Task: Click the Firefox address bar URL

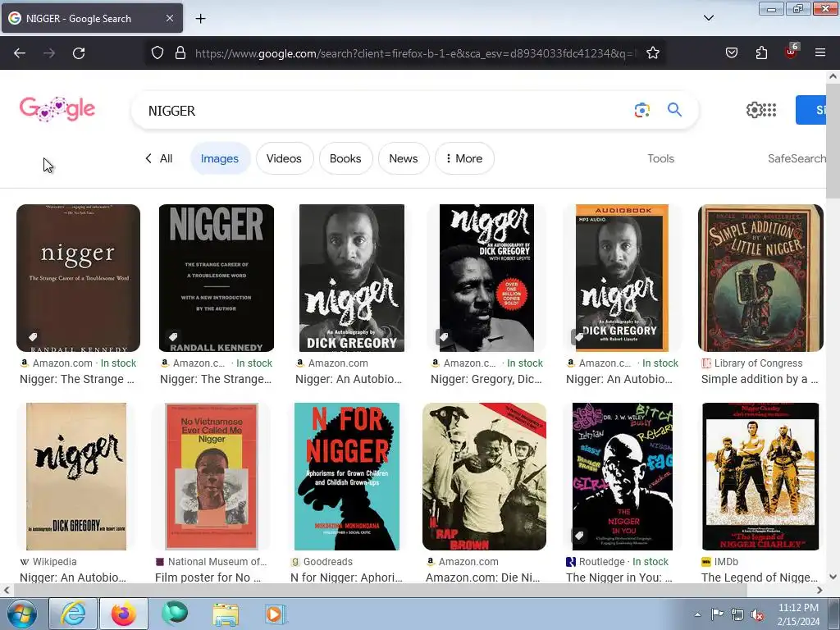Action: coord(416,53)
